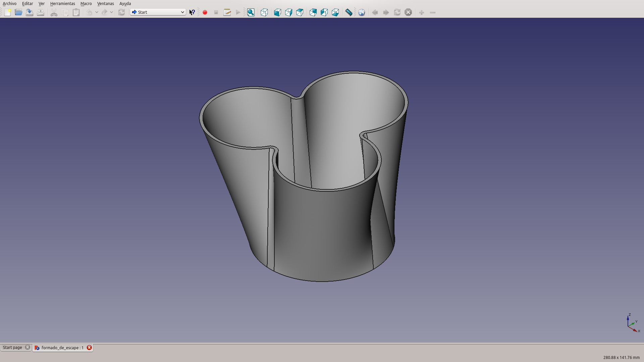Zoom in plus icon

pyautogui.click(x=422, y=12)
